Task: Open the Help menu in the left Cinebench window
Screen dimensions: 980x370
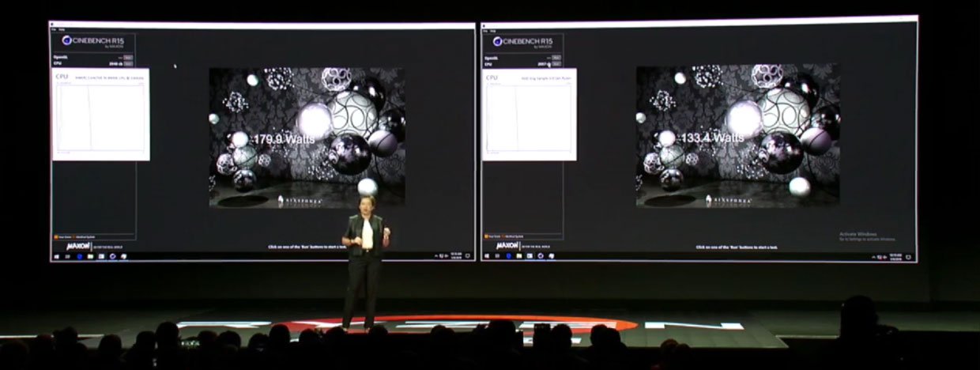Action: pos(62,29)
